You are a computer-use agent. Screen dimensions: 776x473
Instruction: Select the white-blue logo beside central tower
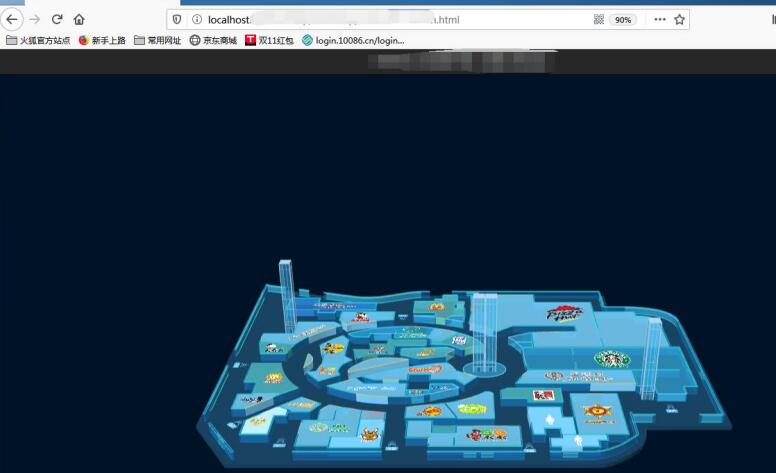pos(459,340)
